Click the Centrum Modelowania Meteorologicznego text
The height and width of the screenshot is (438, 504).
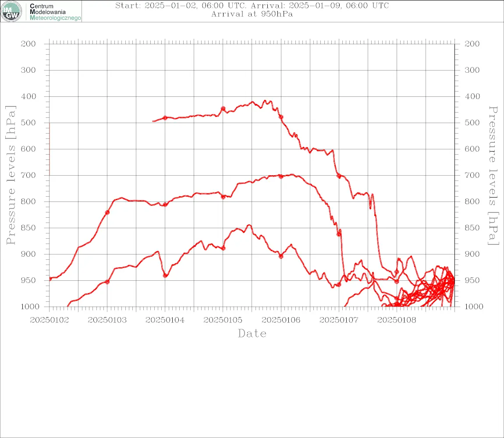(55, 12)
